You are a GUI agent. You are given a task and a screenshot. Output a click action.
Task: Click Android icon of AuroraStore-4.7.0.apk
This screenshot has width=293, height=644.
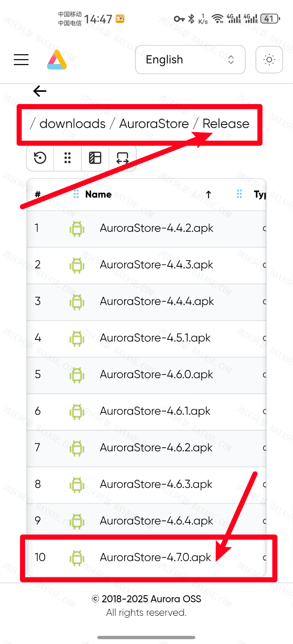(77, 558)
